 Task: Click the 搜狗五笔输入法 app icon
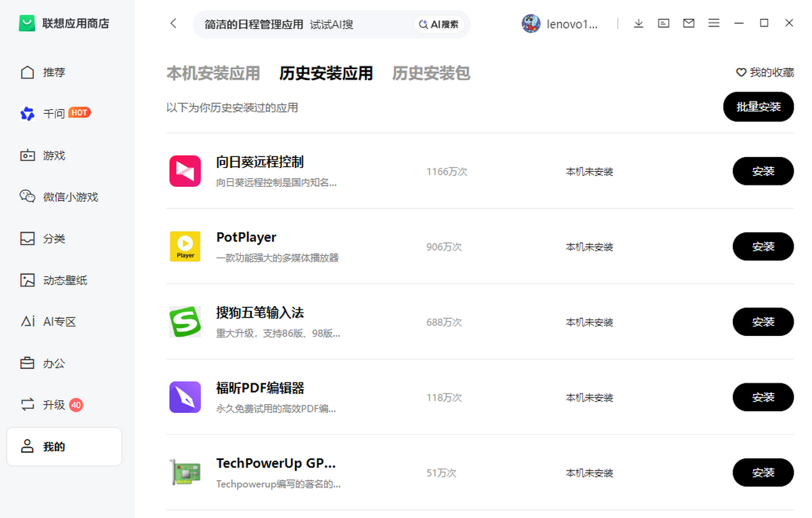pos(185,322)
